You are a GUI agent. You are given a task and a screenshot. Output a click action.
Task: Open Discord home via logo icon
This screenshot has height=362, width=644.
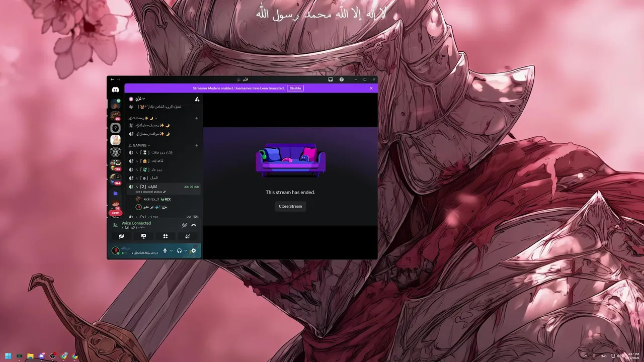tap(115, 89)
